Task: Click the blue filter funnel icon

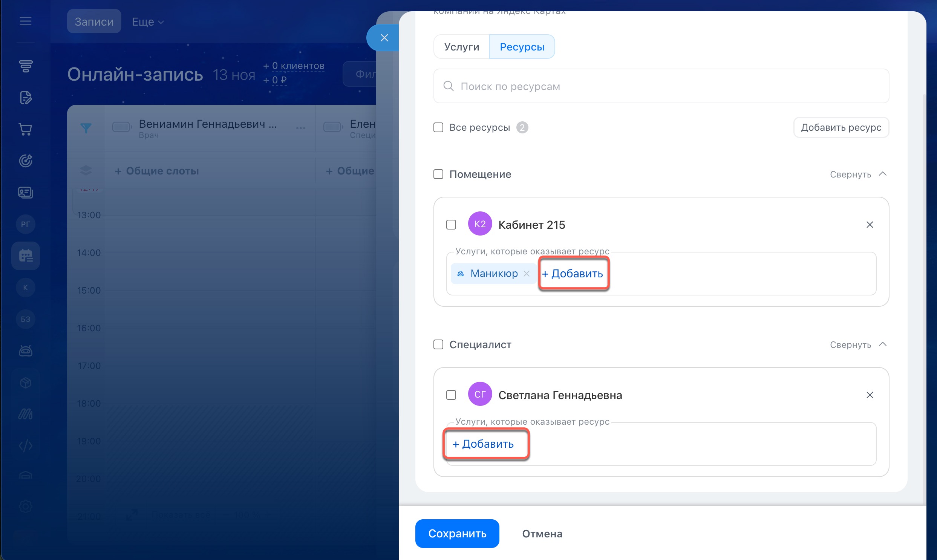Action: click(86, 128)
